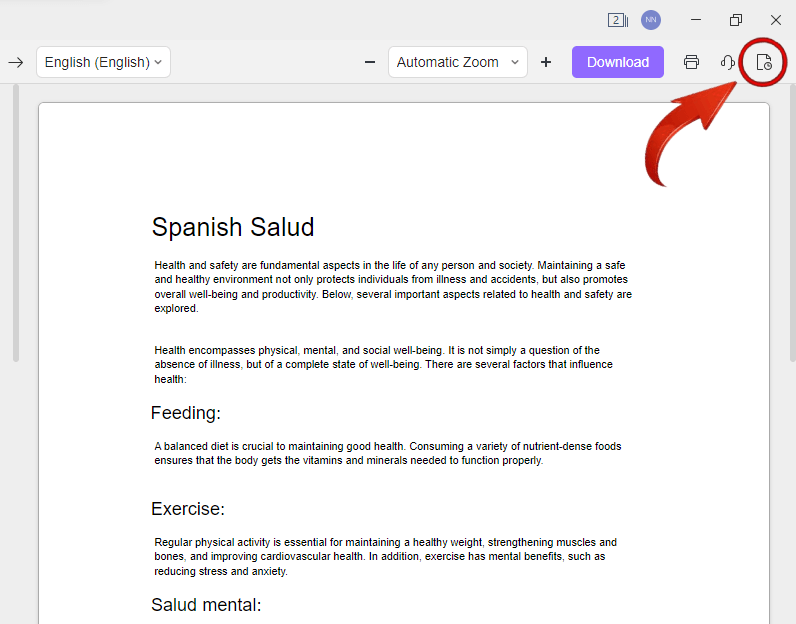
Task: Open the tabs counter icon showing 2
Action: [x=618, y=20]
